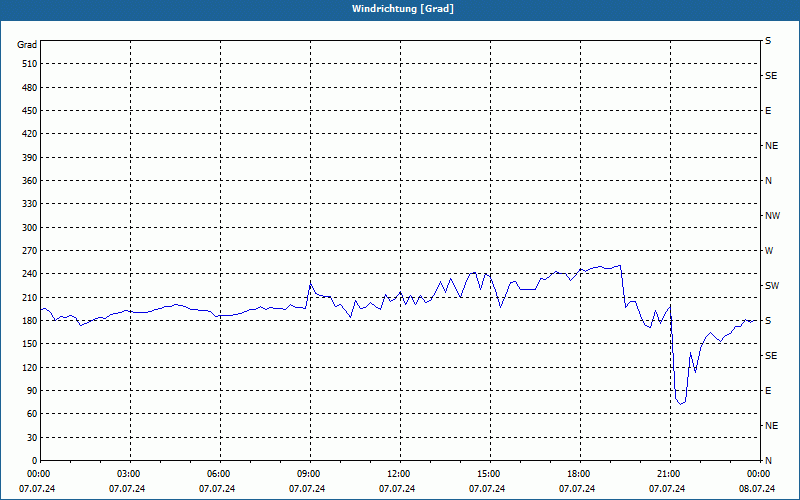
Task: Select the 360 value on the left axis
Action: pos(30,181)
